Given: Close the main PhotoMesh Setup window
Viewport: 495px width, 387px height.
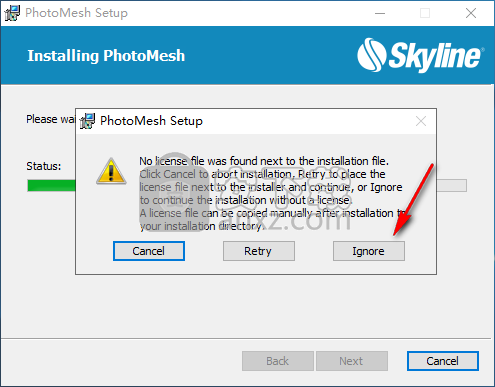Looking at the screenshot, I should (x=471, y=13).
